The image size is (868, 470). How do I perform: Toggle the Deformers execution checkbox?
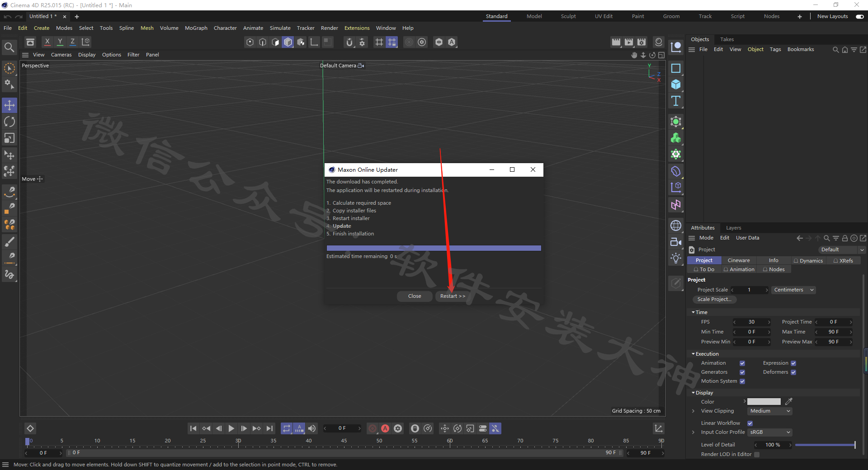[x=793, y=372]
